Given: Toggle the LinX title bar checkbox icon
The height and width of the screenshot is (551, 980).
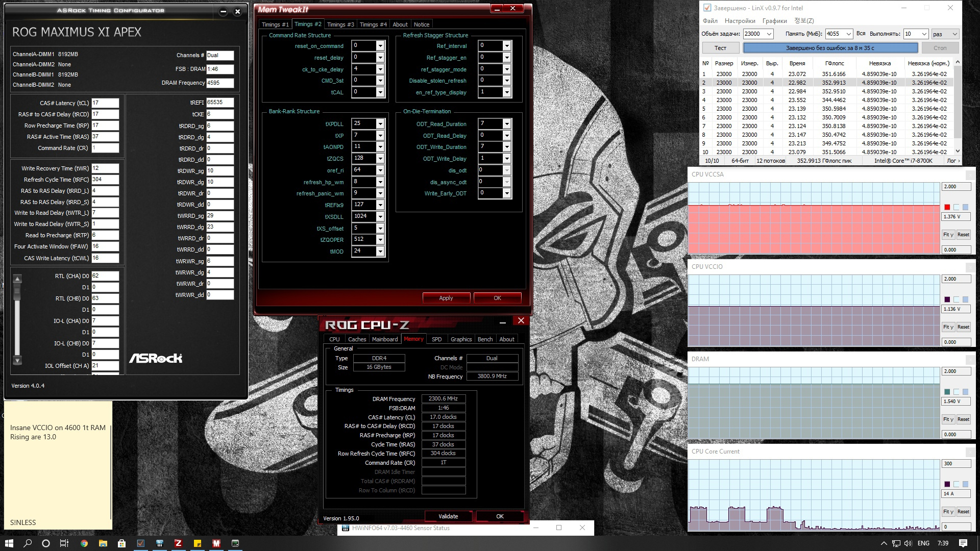Looking at the screenshot, I should (707, 8).
